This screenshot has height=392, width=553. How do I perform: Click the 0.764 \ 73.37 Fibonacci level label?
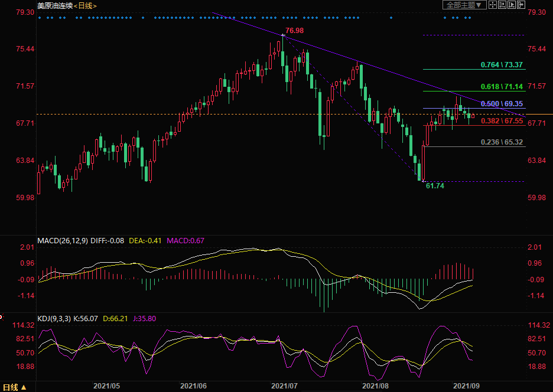pyautogui.click(x=502, y=64)
